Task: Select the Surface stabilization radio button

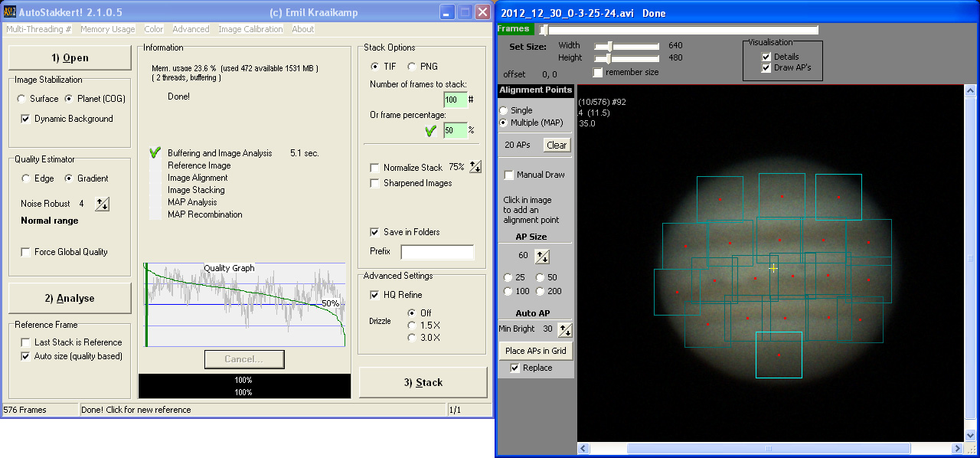Action: click(x=21, y=99)
